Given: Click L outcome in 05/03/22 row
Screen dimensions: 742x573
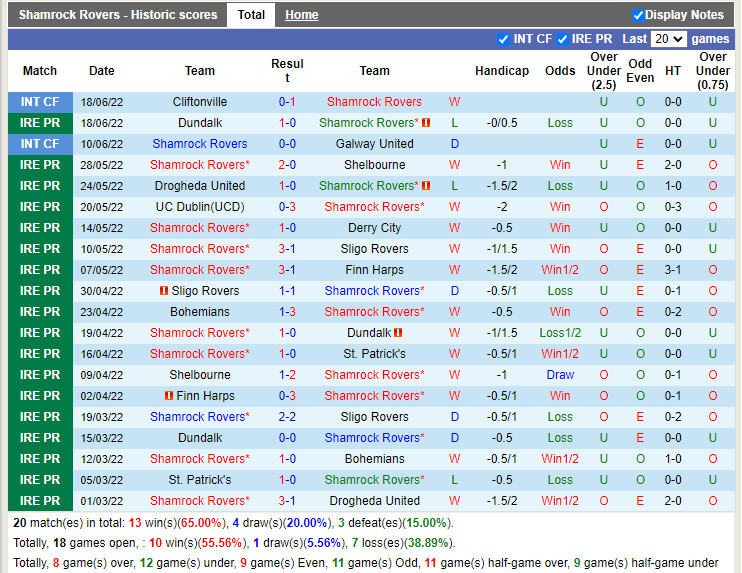Looking at the screenshot, I should [x=454, y=480].
